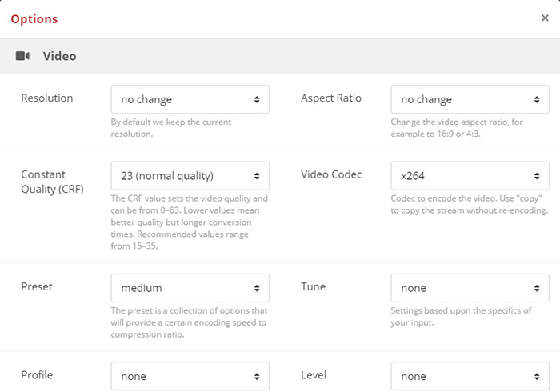Viewport: 560px width, 392px height.
Task: Click the Constant Quality (CRF) label
Action: pyautogui.click(x=52, y=182)
